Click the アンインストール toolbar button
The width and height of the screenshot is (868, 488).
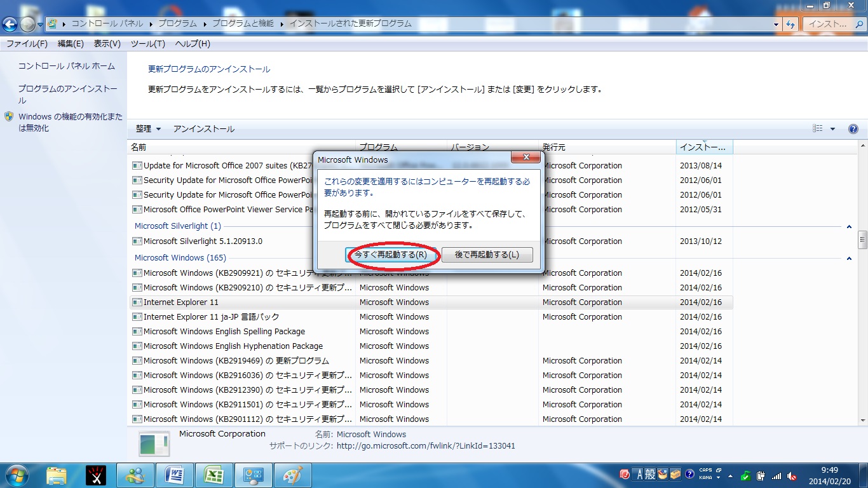pos(204,129)
